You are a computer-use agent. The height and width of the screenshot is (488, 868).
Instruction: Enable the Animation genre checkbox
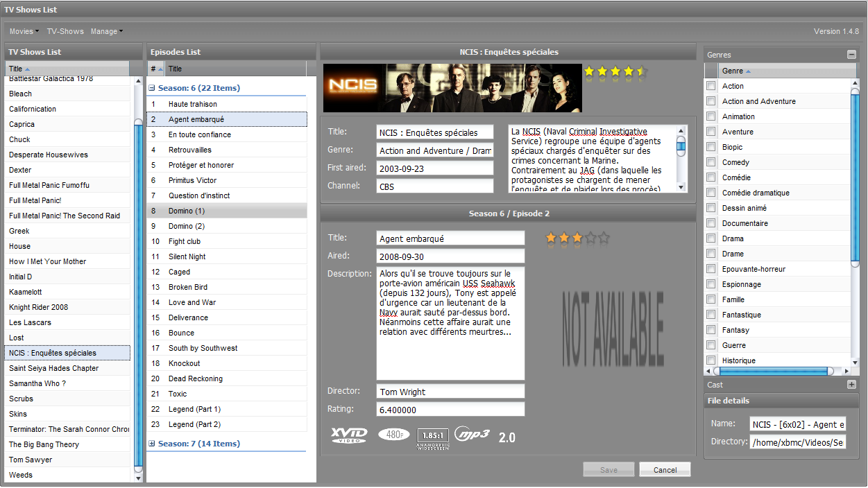click(x=710, y=116)
